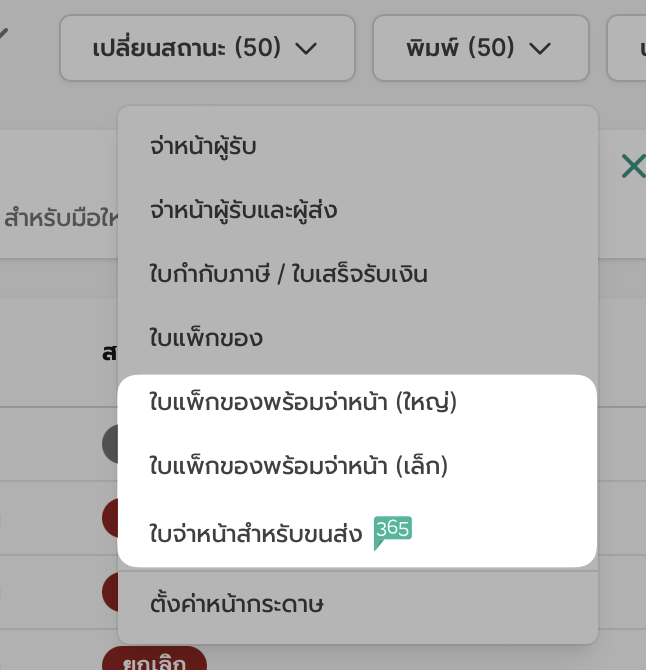Open the cut-off dropdown button at top right
The height and width of the screenshot is (670, 646).
(x=627, y=48)
